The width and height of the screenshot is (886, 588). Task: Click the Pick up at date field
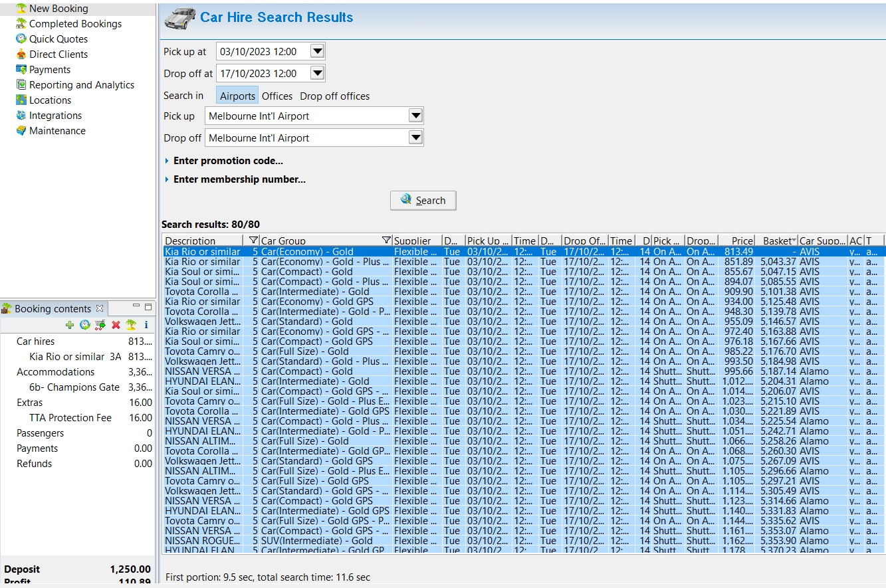click(263, 51)
